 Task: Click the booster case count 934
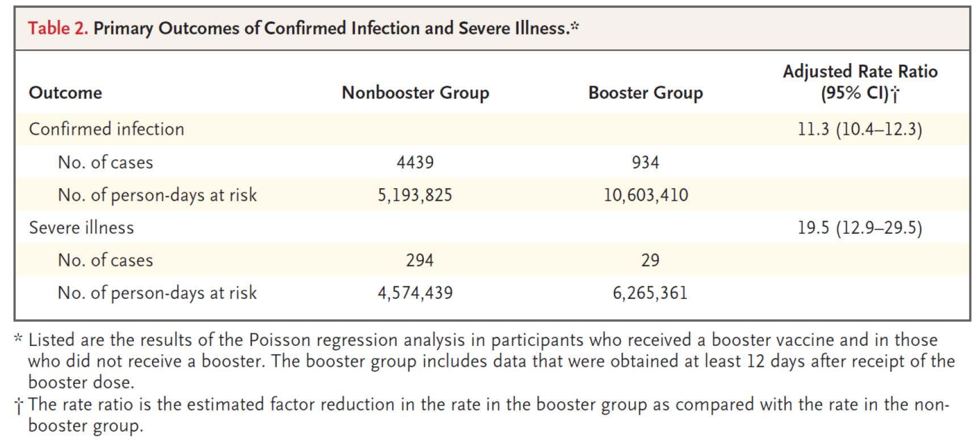645,162
